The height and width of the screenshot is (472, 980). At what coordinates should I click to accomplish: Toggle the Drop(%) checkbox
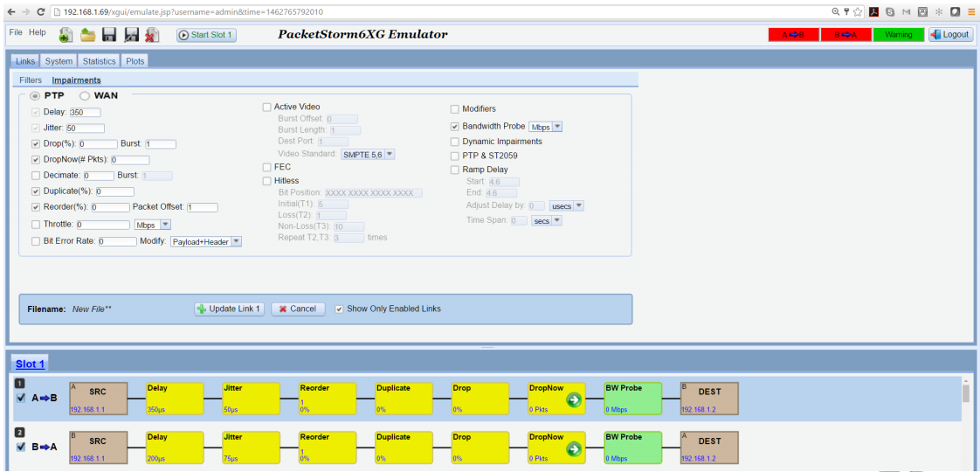point(36,144)
